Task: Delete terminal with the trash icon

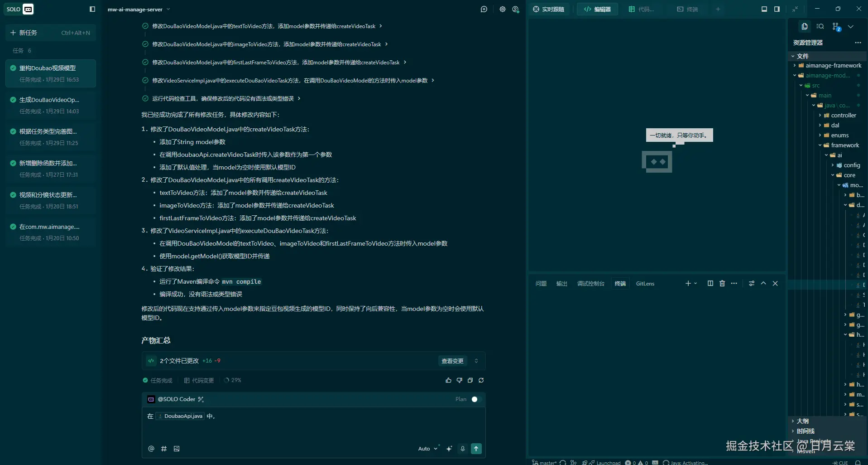Action: point(722,283)
